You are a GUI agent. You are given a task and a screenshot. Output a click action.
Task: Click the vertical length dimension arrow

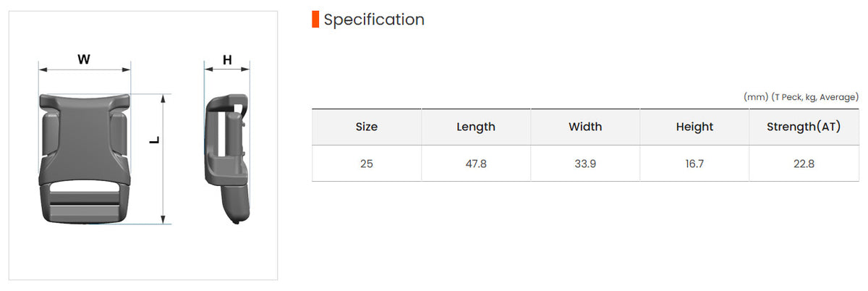[164, 159]
